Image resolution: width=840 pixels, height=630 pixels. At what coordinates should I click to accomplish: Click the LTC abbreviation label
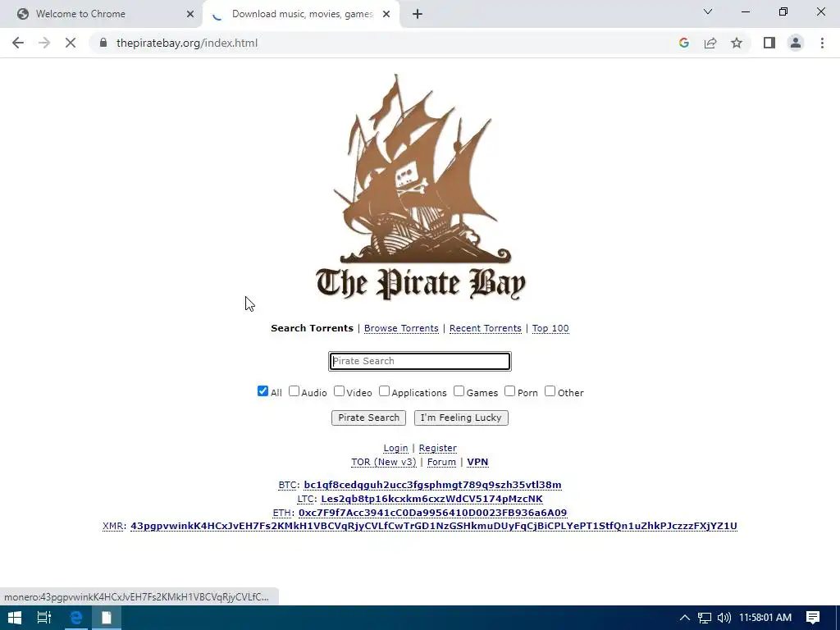(x=307, y=499)
